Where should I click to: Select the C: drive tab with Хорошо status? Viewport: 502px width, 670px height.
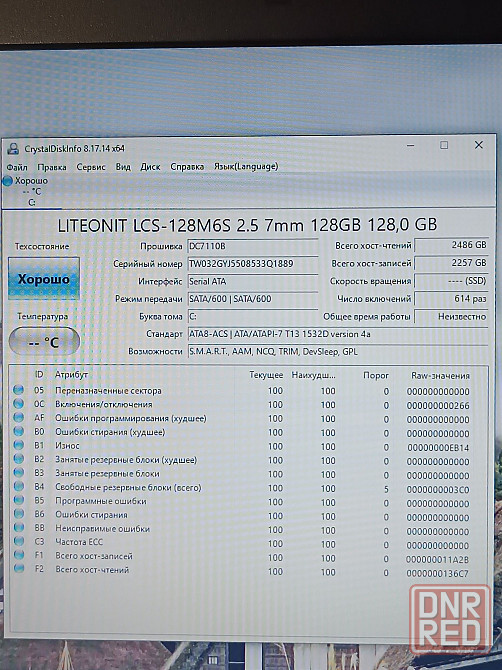tap(26, 191)
